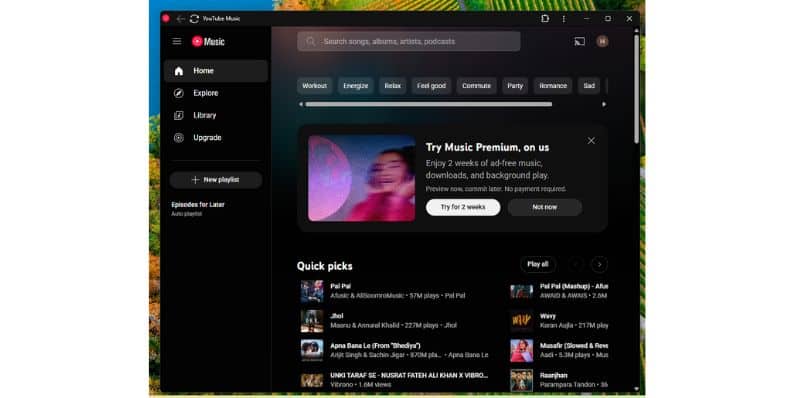The height and width of the screenshot is (398, 794).
Task: Go to next Quick picks page arrow
Action: point(599,264)
